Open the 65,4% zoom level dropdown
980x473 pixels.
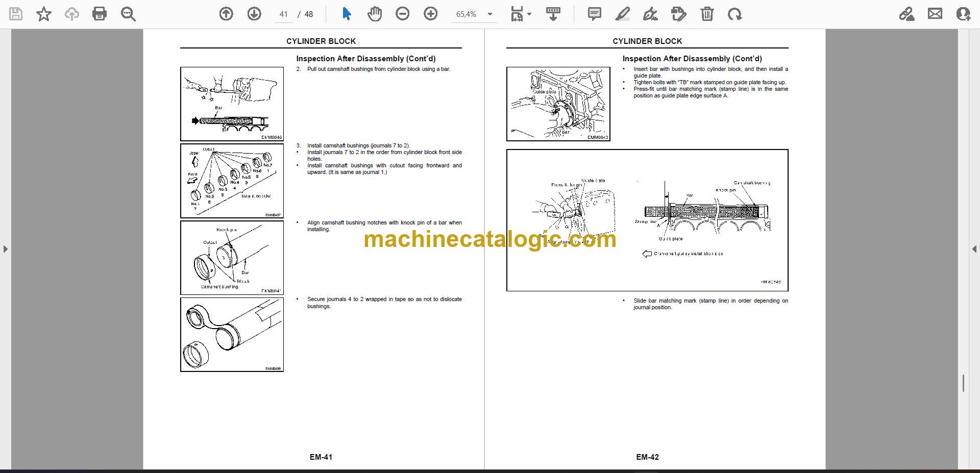[x=474, y=14]
